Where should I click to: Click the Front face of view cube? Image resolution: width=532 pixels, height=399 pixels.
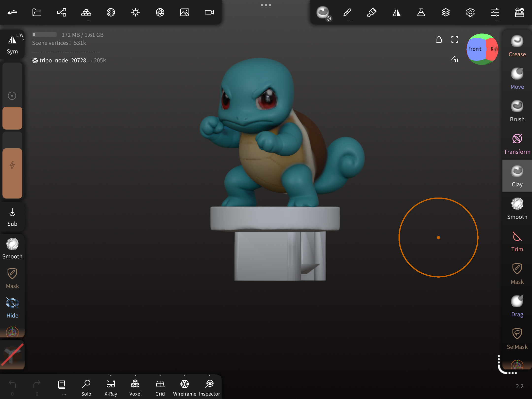click(475, 49)
